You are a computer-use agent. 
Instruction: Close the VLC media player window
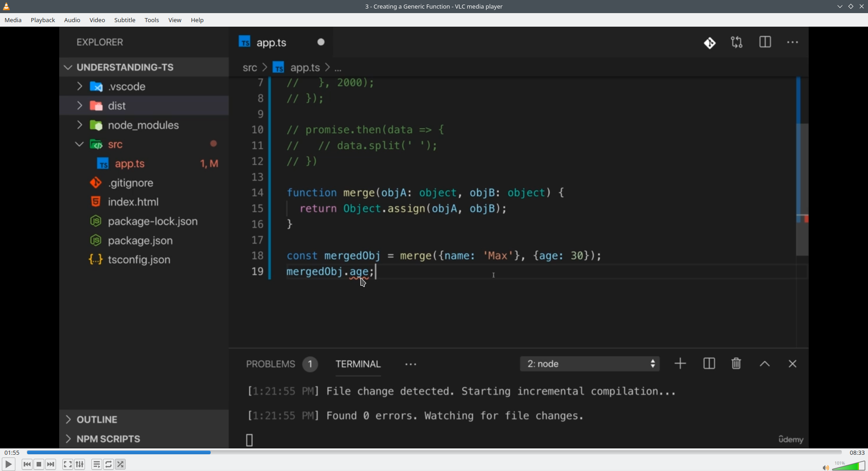862,6
